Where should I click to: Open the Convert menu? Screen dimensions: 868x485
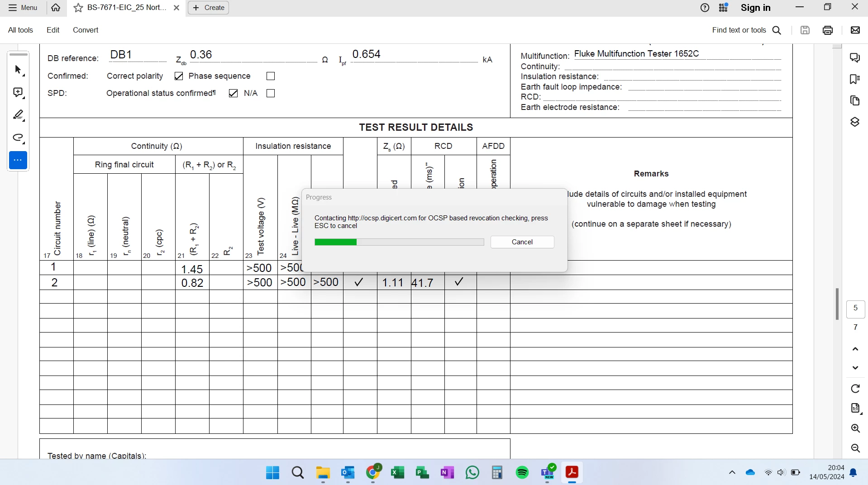(86, 30)
